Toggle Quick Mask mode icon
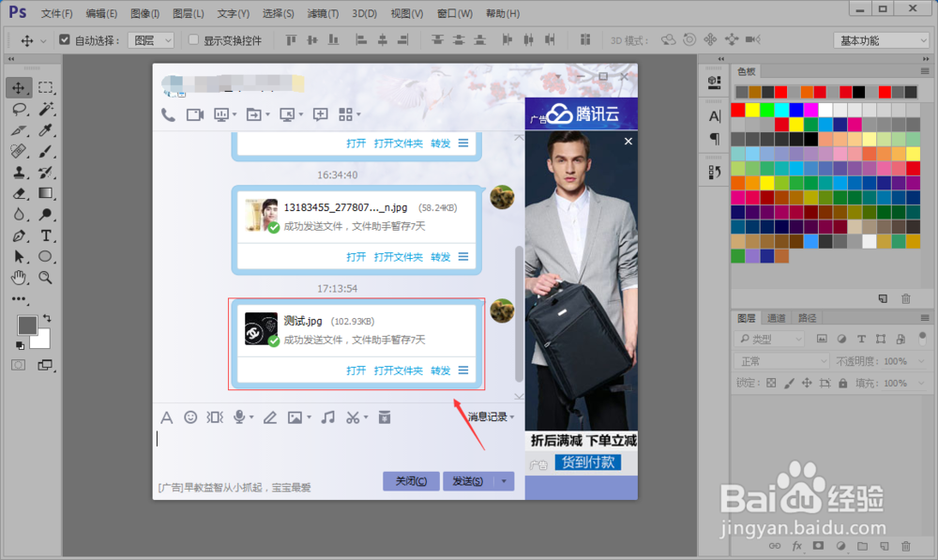 coord(19,365)
